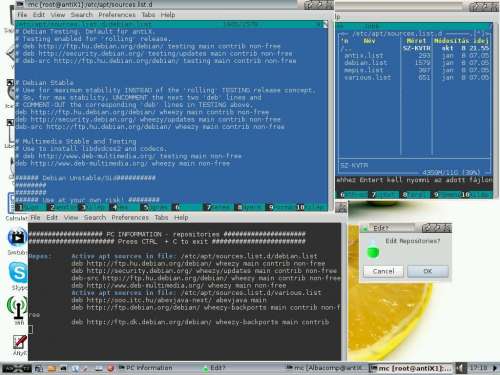Click SZ-KVTR status line in file panel
Viewport: 500px width, 375px height.
point(354,165)
